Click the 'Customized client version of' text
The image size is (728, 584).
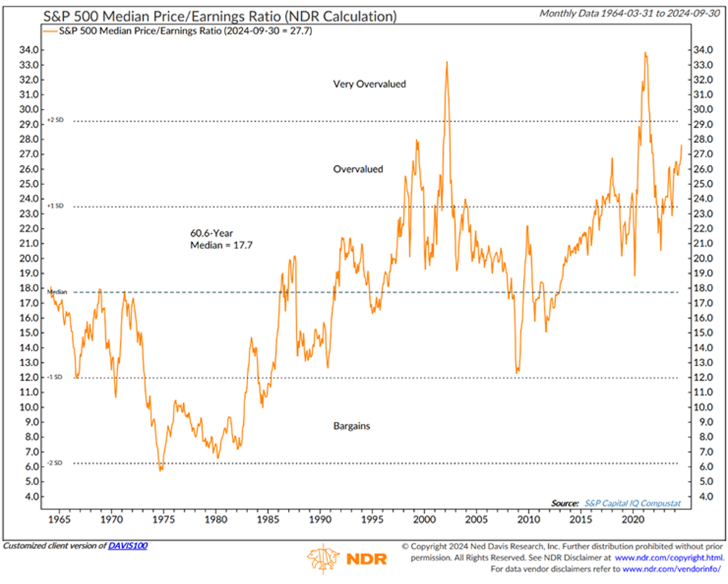tap(55, 546)
